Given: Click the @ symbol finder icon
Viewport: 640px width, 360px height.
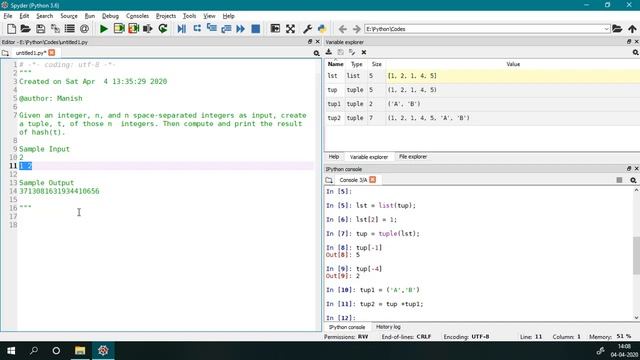Looking at the screenshot, I should click(84, 29).
